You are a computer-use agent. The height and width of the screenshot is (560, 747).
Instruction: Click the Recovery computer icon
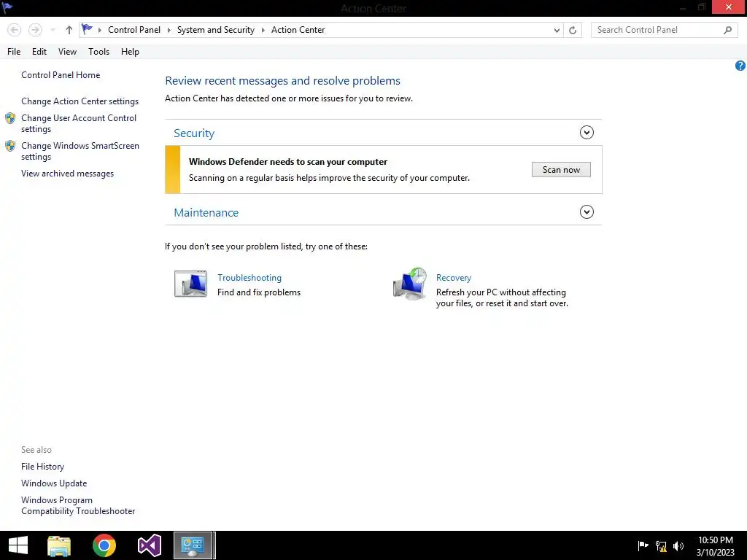pos(410,284)
